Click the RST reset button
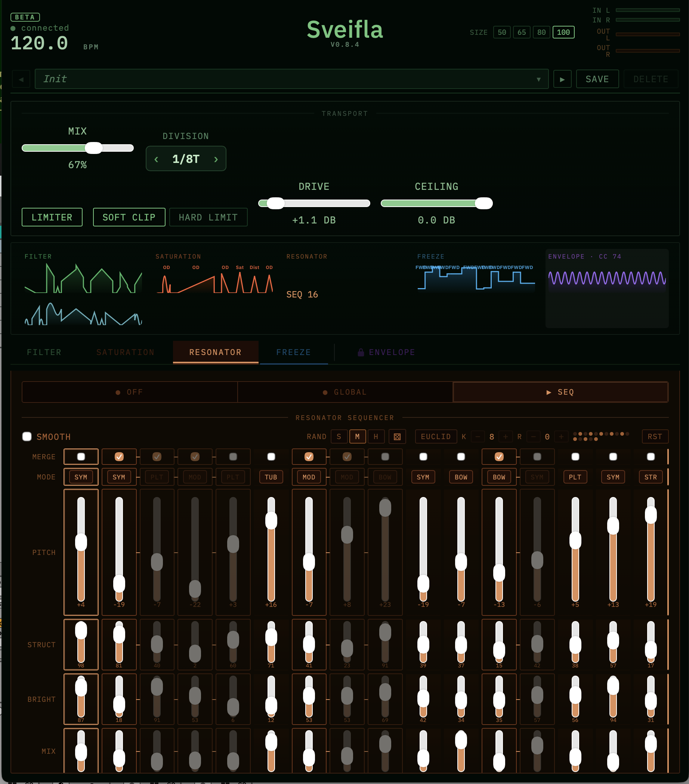This screenshot has width=689, height=784. [x=655, y=436]
